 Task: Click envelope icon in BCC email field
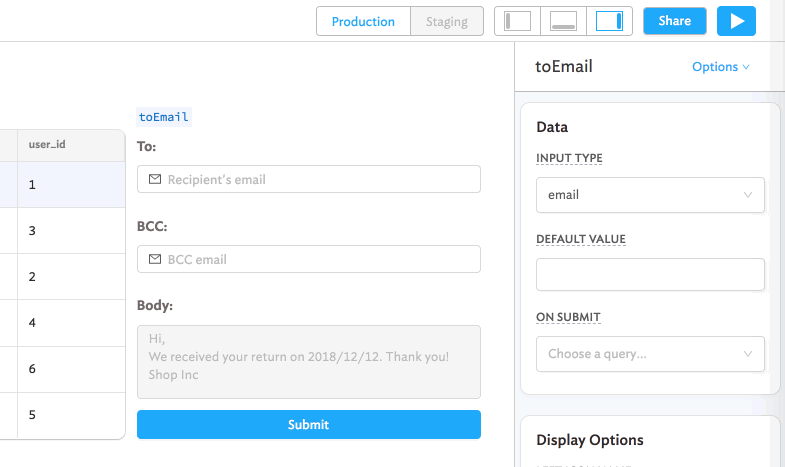[x=155, y=259]
